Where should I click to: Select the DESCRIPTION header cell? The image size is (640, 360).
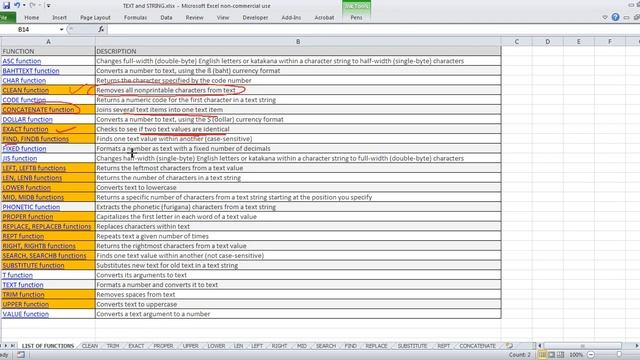[x=298, y=51]
